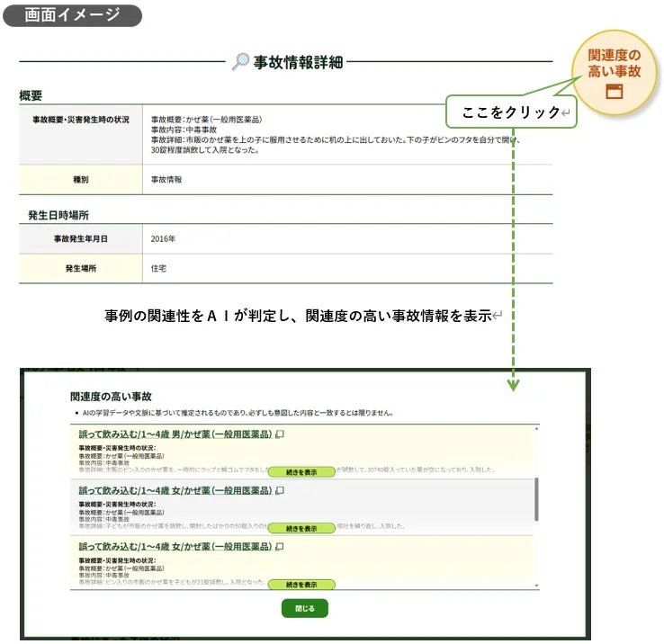
Task: Click the 住宅 value cell
Action: click(x=347, y=268)
